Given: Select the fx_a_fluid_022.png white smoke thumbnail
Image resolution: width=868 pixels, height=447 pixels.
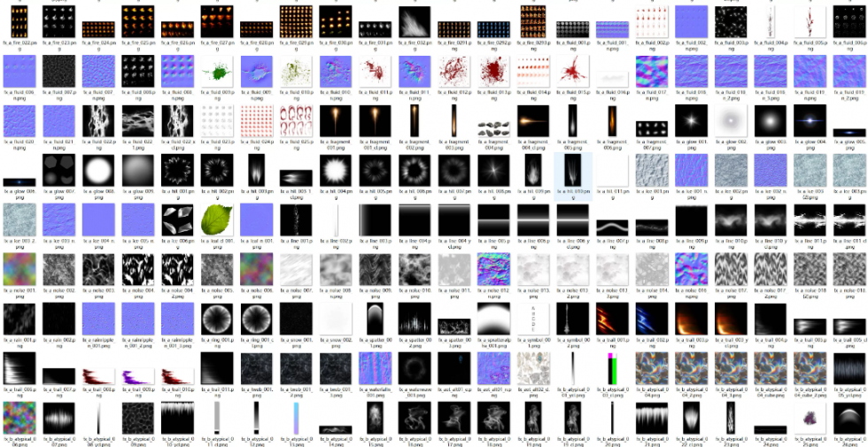Looking at the screenshot, I should (98, 120).
